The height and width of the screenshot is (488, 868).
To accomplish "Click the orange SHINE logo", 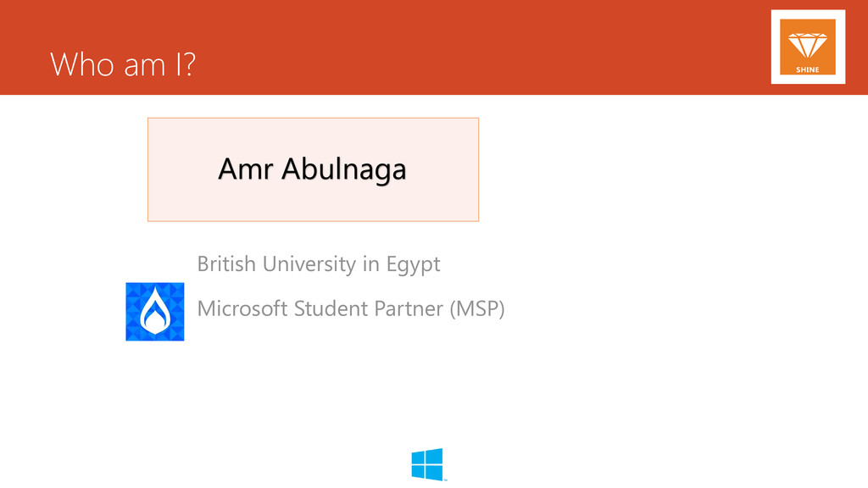I will coord(808,47).
